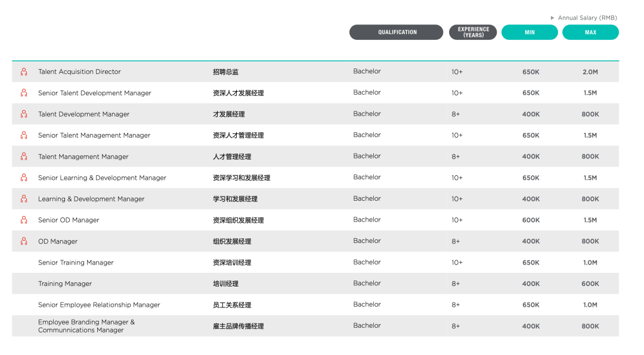Click person icon beside OD Manager
Screen dimensions: 644x355
[x=24, y=241]
